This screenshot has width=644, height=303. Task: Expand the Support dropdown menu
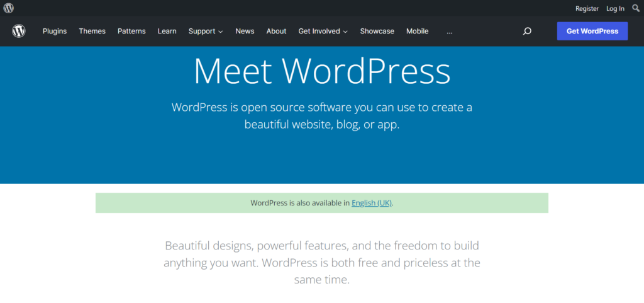click(x=206, y=31)
